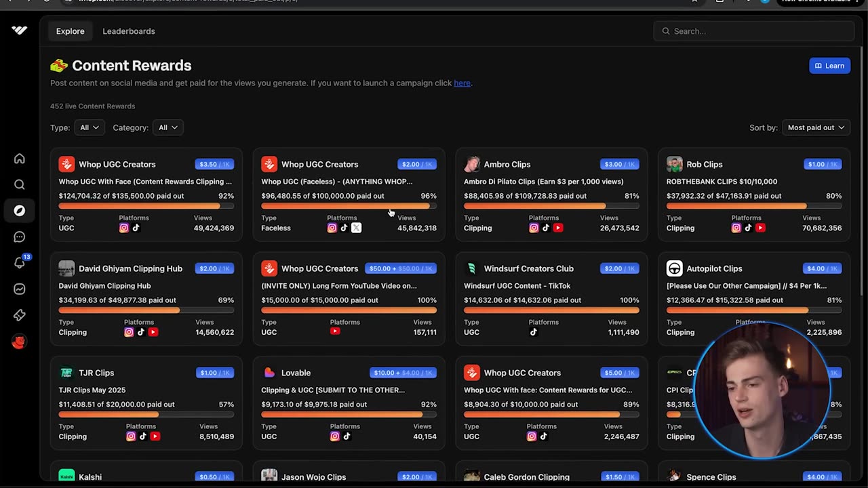Viewport: 868px width, 488px height.
Task: Click the "Content Rewards" page heading
Action: (x=132, y=65)
